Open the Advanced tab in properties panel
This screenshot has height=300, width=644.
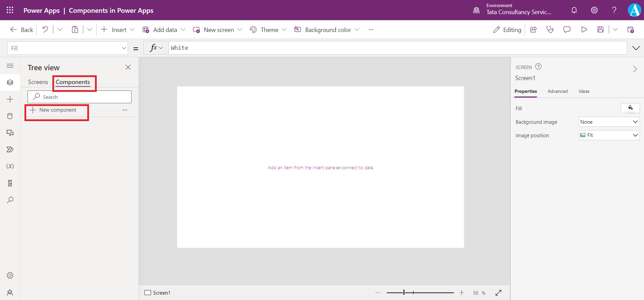pos(557,91)
